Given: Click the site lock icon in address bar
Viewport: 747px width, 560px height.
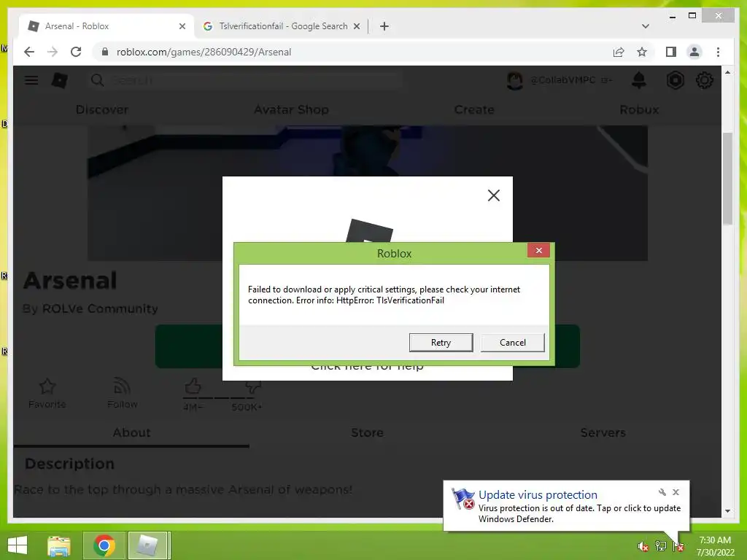Looking at the screenshot, I should (x=105, y=52).
